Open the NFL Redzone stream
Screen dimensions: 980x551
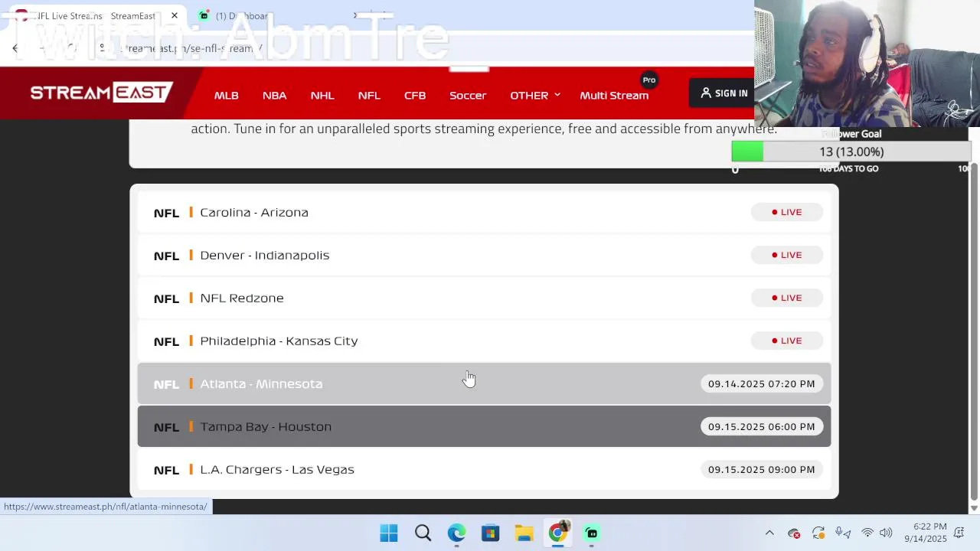click(484, 298)
